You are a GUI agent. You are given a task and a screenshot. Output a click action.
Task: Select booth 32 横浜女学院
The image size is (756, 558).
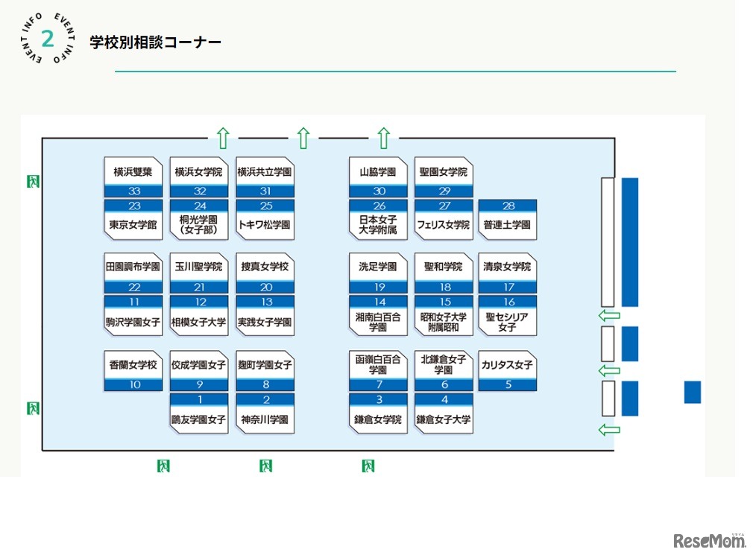click(199, 177)
